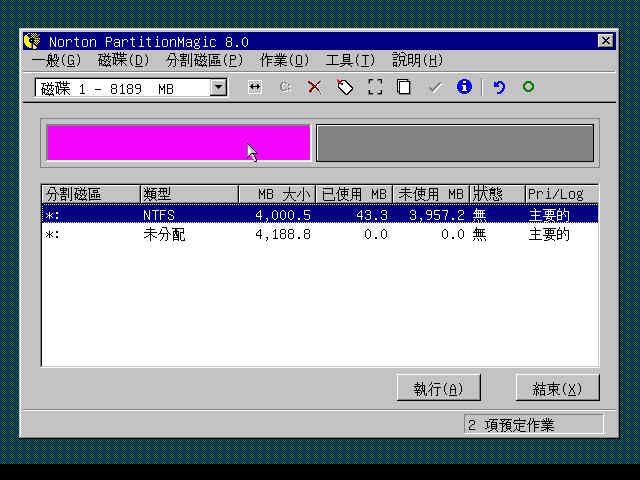Image resolution: width=640 pixels, height=480 pixels.
Task: Click the copy partition toolbar icon
Action: [x=403, y=87]
